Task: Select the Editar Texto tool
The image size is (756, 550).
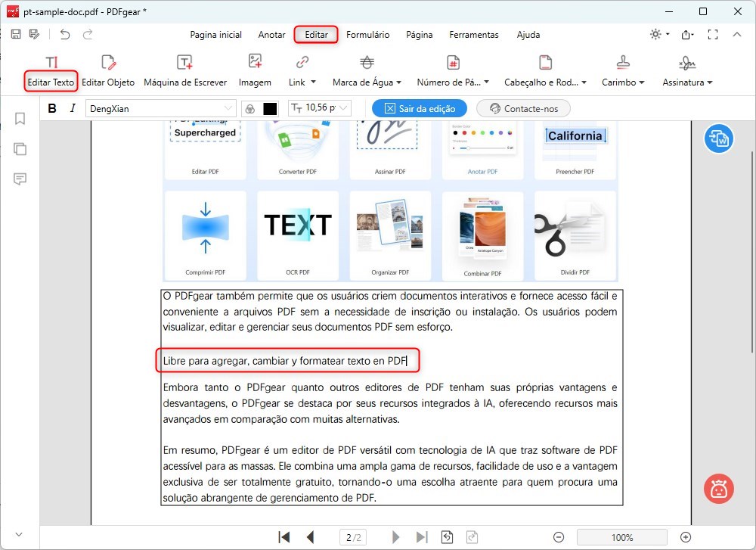Action: [50, 72]
